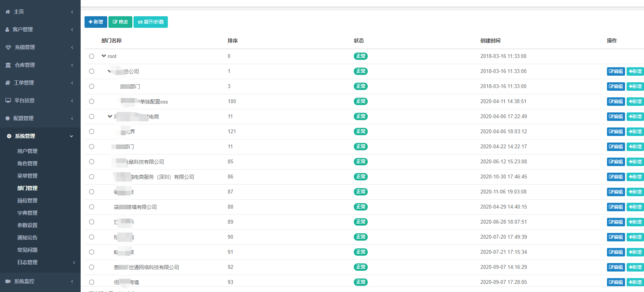
Task: Go to 角色管理 menu item
Action: coord(27,163)
